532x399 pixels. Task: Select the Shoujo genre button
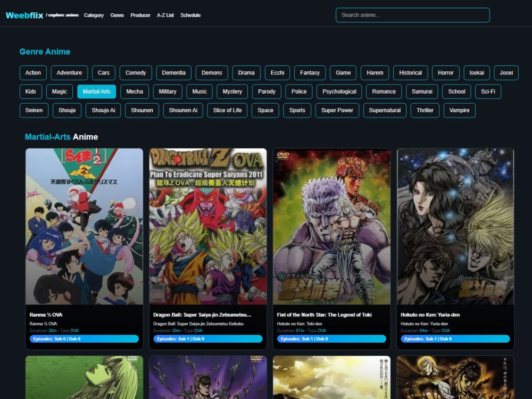click(x=67, y=110)
